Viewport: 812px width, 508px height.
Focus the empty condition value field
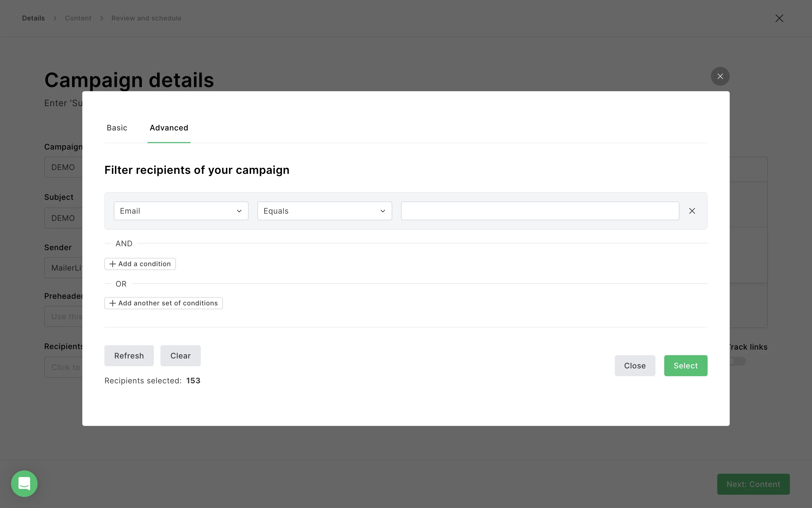point(540,211)
